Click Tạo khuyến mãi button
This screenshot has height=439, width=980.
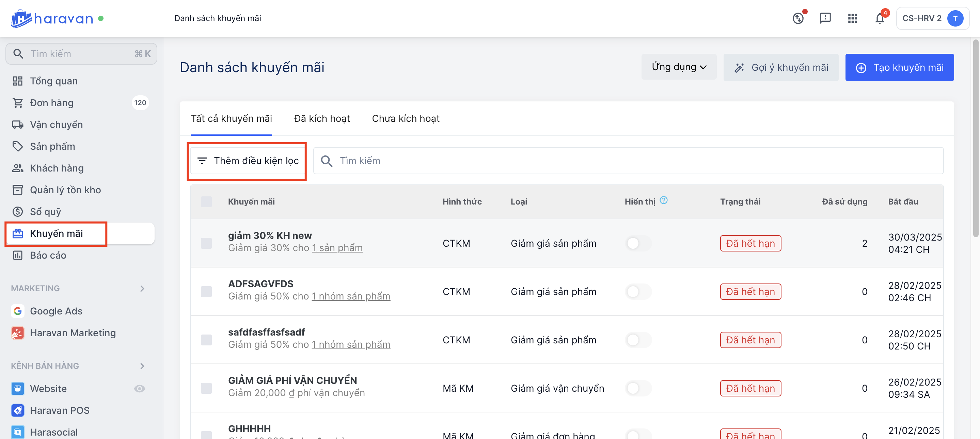[x=899, y=67]
